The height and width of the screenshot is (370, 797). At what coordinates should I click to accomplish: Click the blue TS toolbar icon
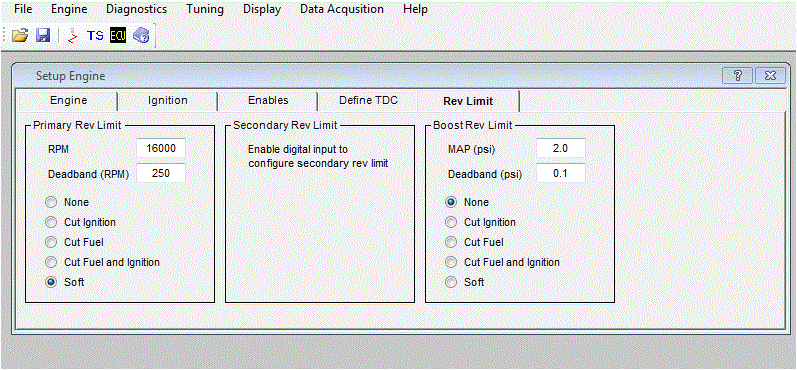click(x=95, y=36)
